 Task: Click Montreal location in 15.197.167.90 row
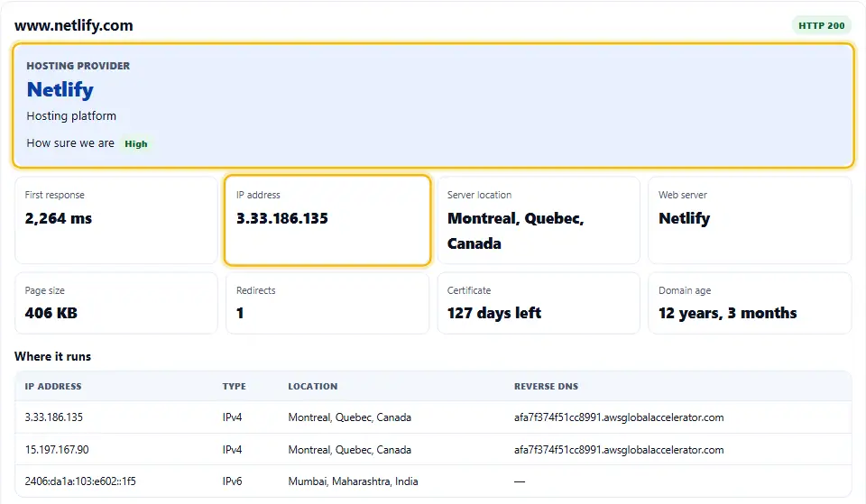tap(350, 449)
